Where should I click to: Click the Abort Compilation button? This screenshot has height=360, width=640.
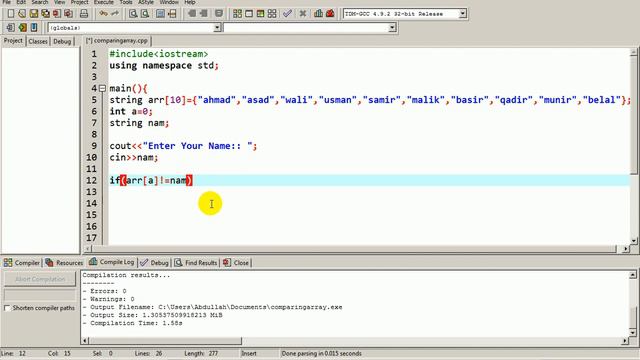(40, 279)
